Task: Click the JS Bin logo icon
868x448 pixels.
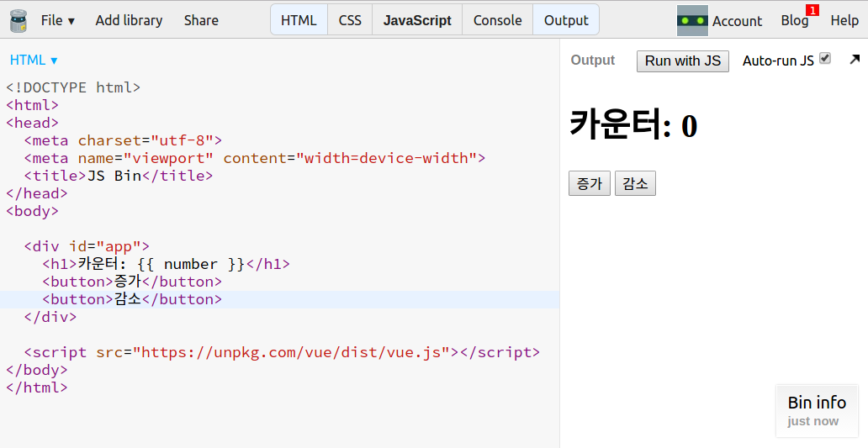Action: click(x=19, y=20)
